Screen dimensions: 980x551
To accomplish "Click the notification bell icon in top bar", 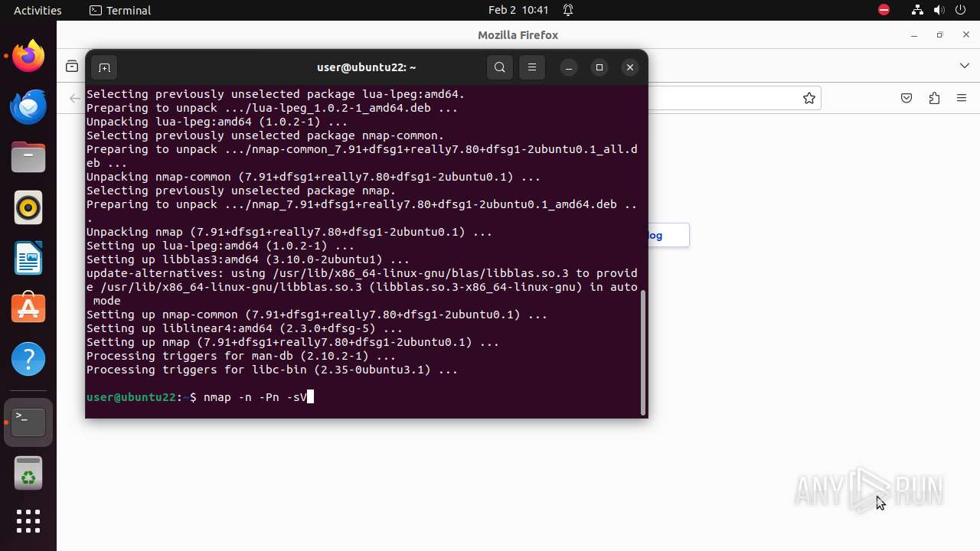I will [568, 10].
